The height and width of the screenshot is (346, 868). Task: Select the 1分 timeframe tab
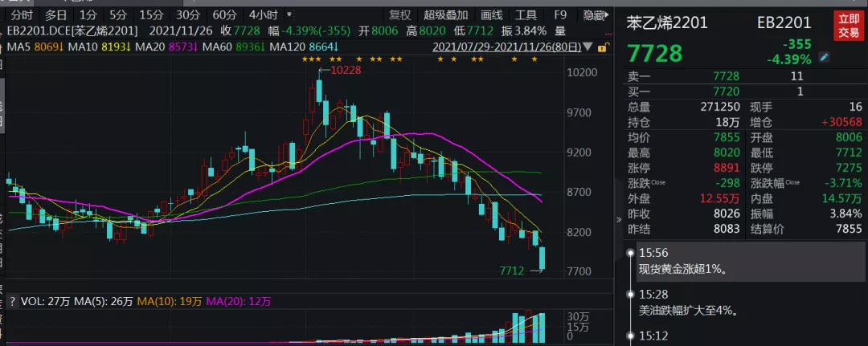(88, 15)
